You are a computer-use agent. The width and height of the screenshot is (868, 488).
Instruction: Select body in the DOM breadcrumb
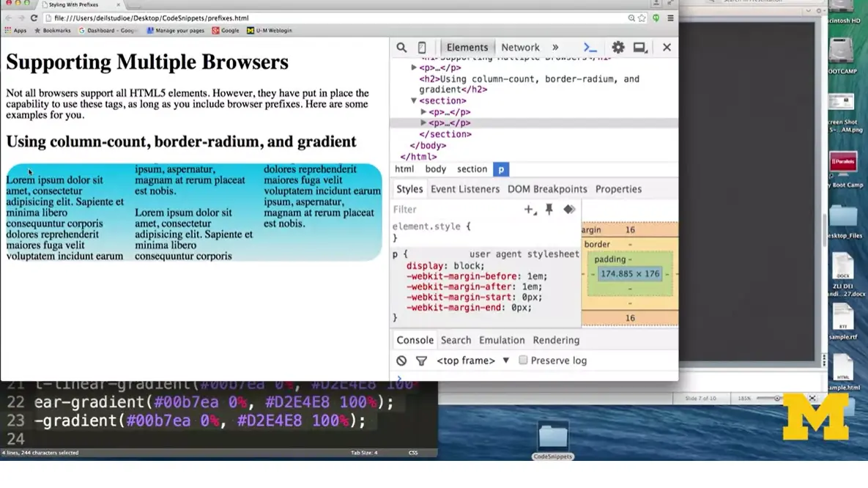click(435, 169)
